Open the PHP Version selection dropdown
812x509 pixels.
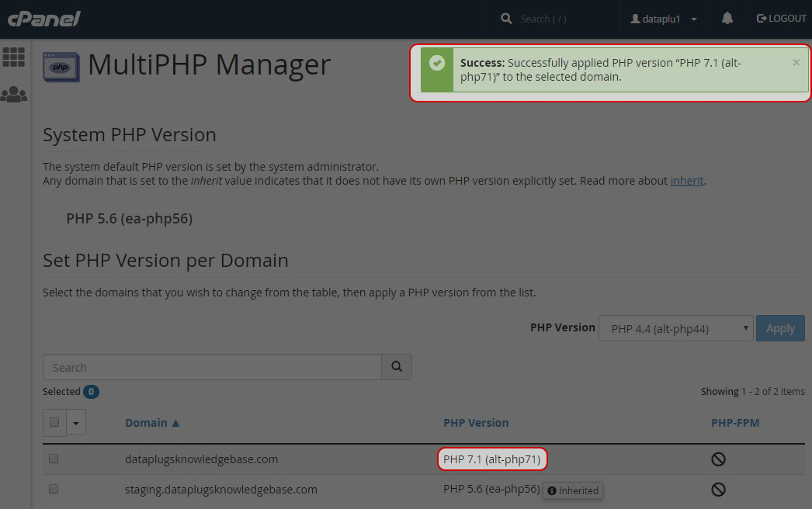[675, 327]
